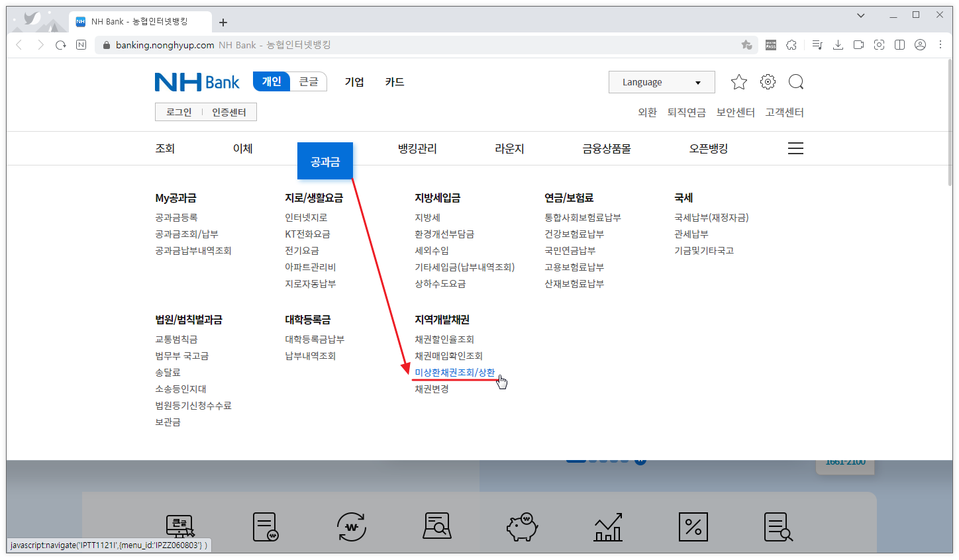
Task: Open the 퇴직연금 link
Action: (x=687, y=113)
